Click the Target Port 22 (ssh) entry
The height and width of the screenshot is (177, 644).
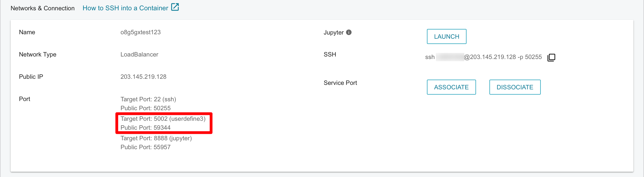(148, 99)
